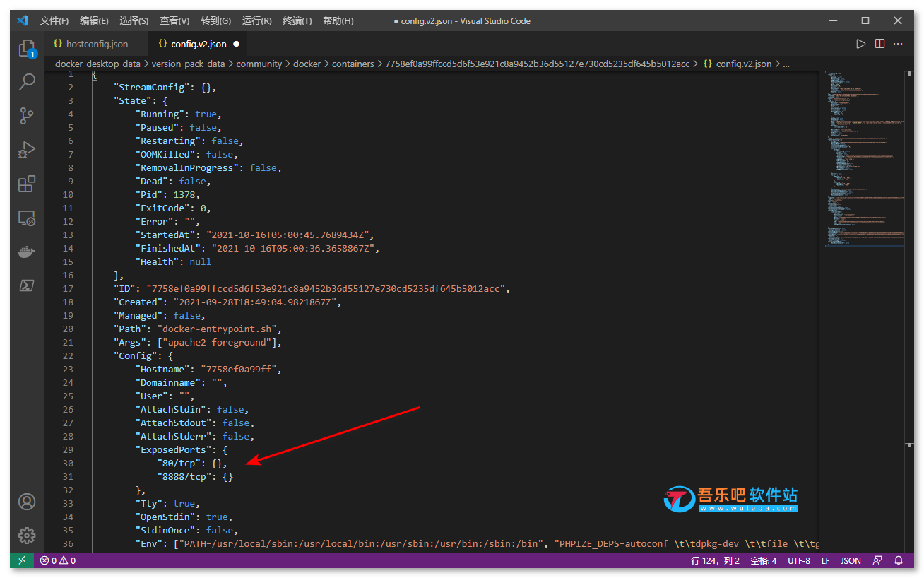Click the "StreamConfig" key
Image resolution: width=924 pixels, height=578 pixels.
152,87
